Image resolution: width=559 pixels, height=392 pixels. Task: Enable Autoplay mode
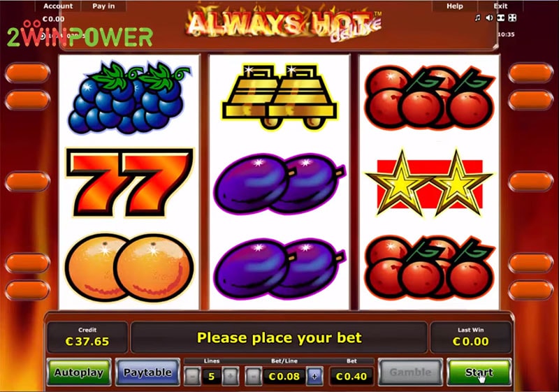pos(79,372)
